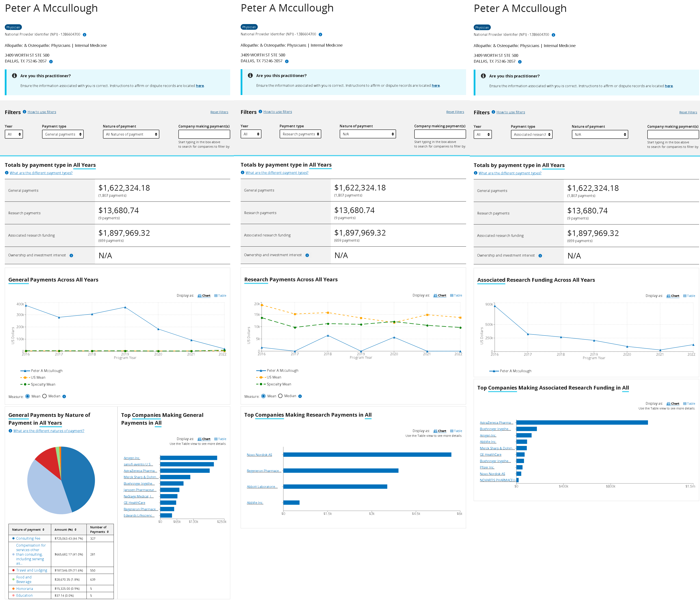Click Reset Filters in Associated research view
Screen dimensions: 700x601
click(x=688, y=112)
